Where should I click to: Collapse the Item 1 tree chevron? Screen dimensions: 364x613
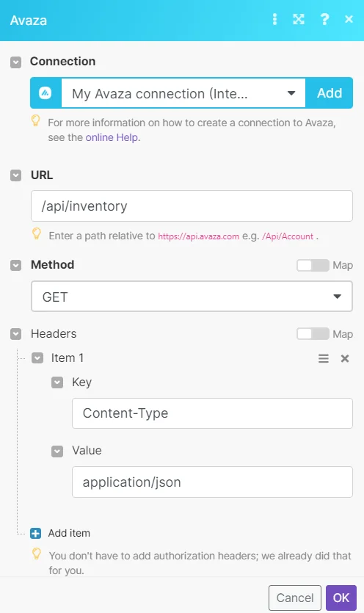[x=37, y=358]
